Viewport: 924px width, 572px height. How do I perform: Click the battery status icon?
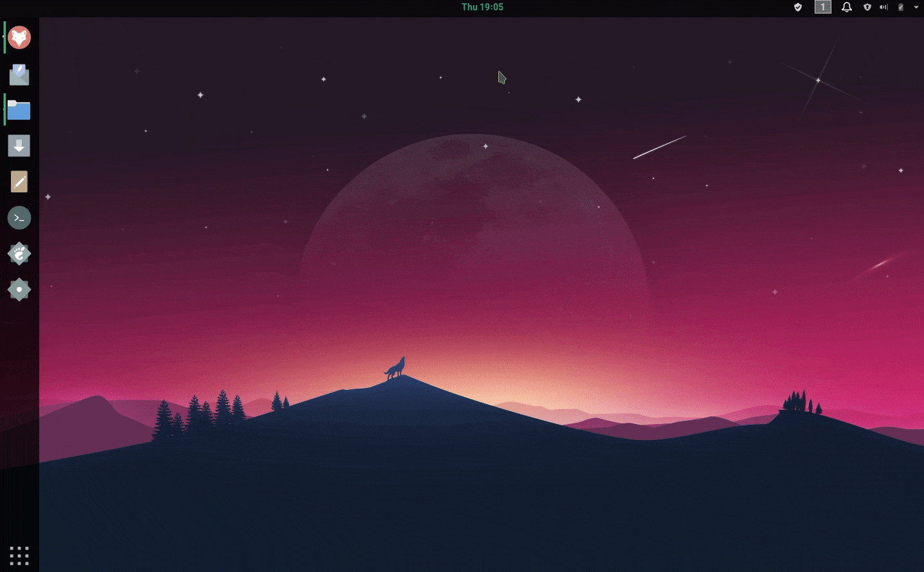pyautogui.click(x=901, y=7)
